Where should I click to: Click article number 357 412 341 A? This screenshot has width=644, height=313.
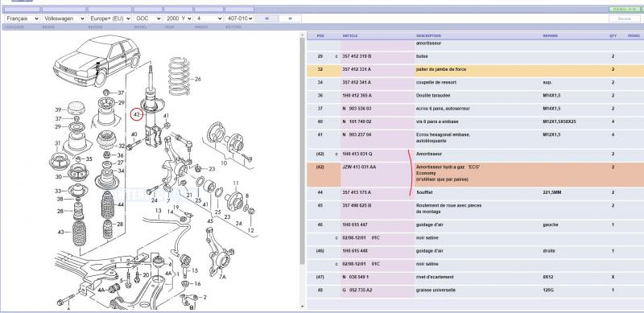357,83
